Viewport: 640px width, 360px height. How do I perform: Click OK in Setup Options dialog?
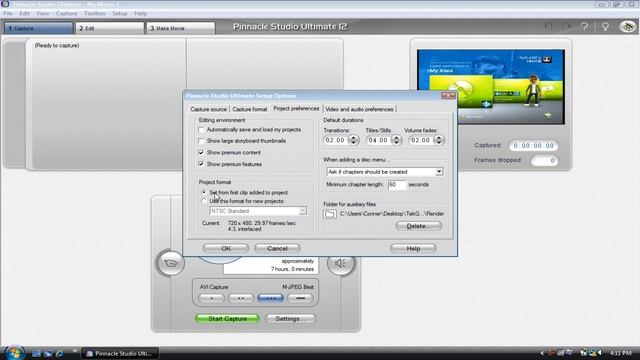(226, 248)
